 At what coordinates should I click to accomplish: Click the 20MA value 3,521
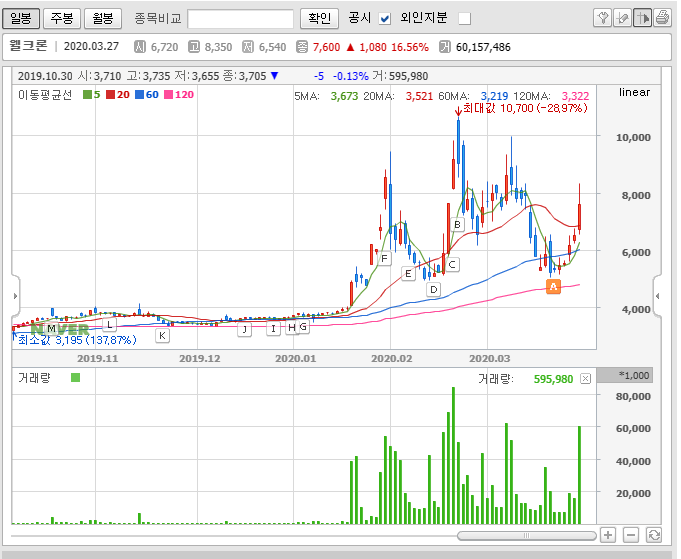click(x=419, y=96)
